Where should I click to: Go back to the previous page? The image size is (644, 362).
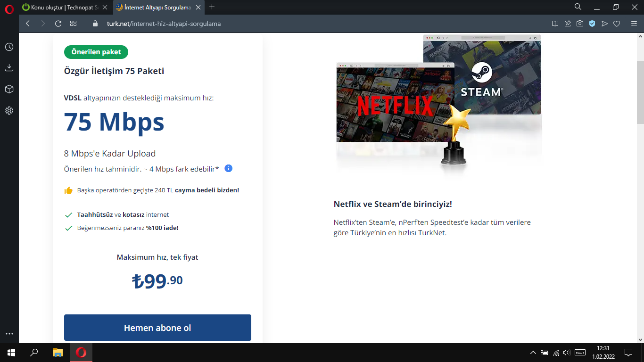tap(28, 24)
